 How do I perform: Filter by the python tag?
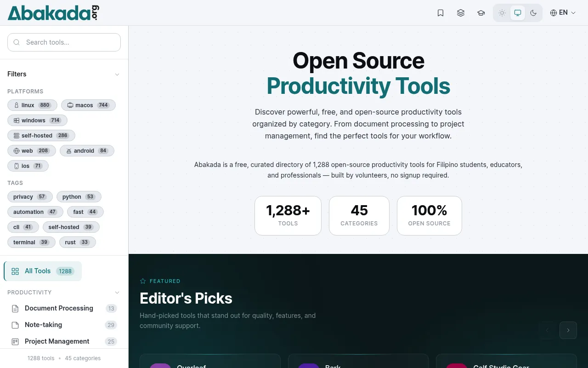tap(79, 197)
